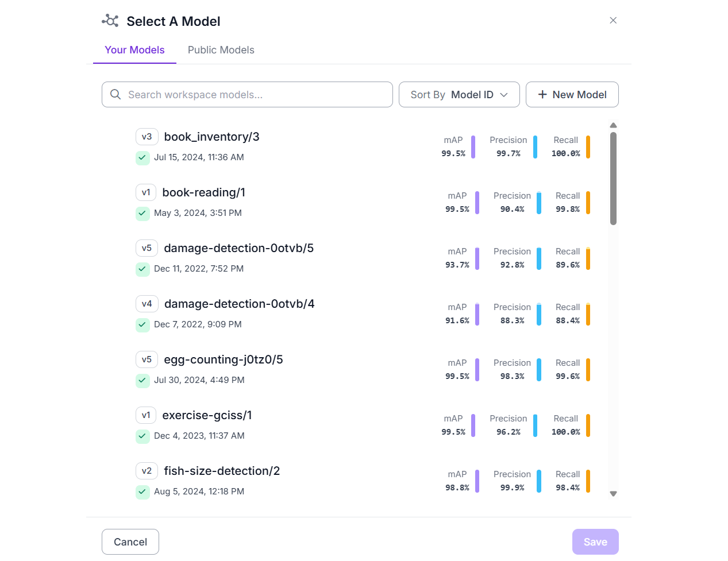Click the scroll down arrow of the model list
This screenshot has width=728, height=561.
(613, 494)
